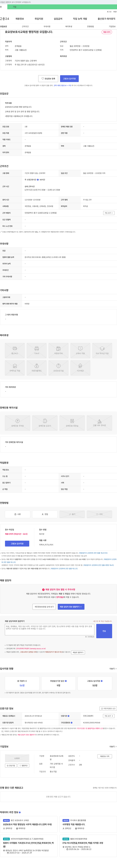Click the top 고용24 입사지원 button
Image resolution: width=117 pixels, height=868 pixels.
tap(69, 79)
